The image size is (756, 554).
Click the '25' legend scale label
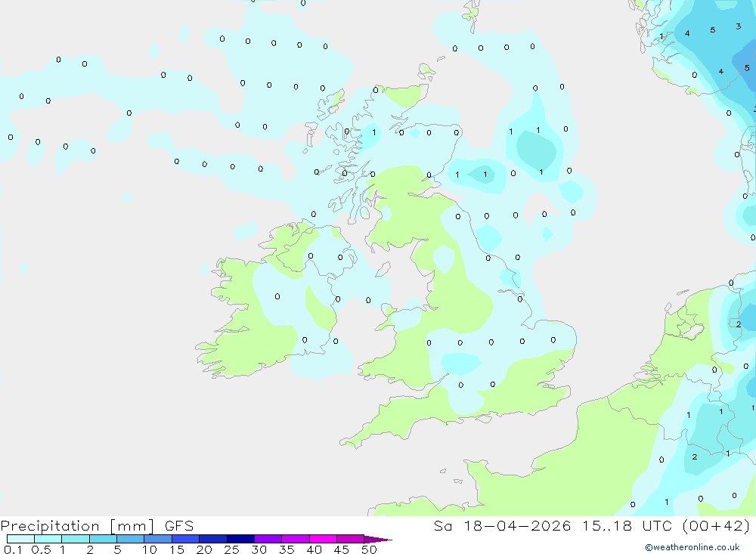231,549
